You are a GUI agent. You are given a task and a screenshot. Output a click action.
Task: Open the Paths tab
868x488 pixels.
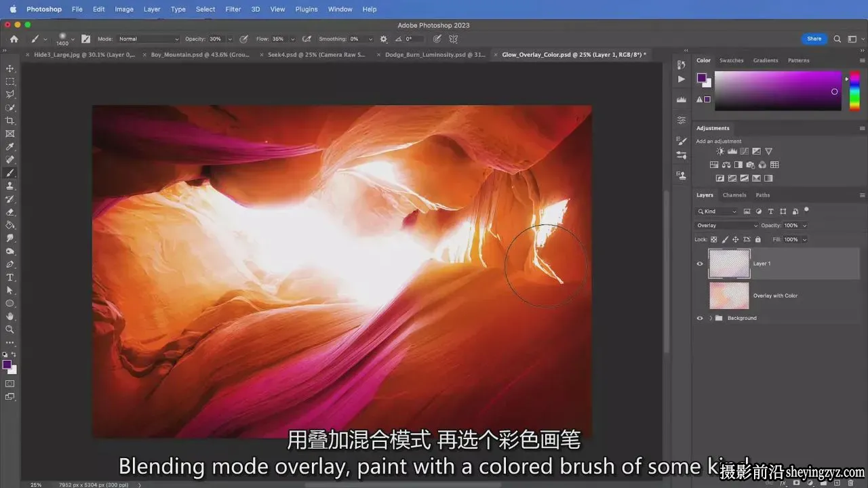763,195
